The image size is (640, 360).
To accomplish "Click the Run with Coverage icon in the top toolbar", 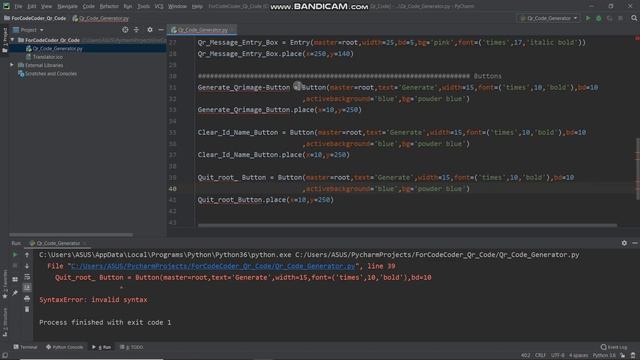I will [x=610, y=18].
